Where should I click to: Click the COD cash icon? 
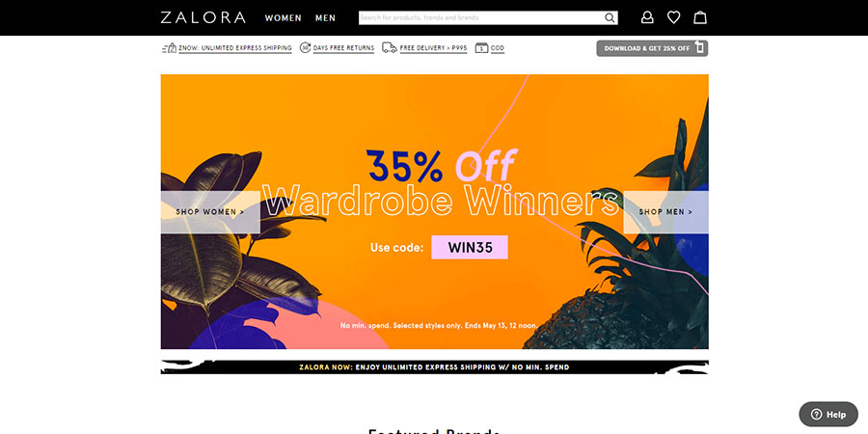[x=481, y=48]
